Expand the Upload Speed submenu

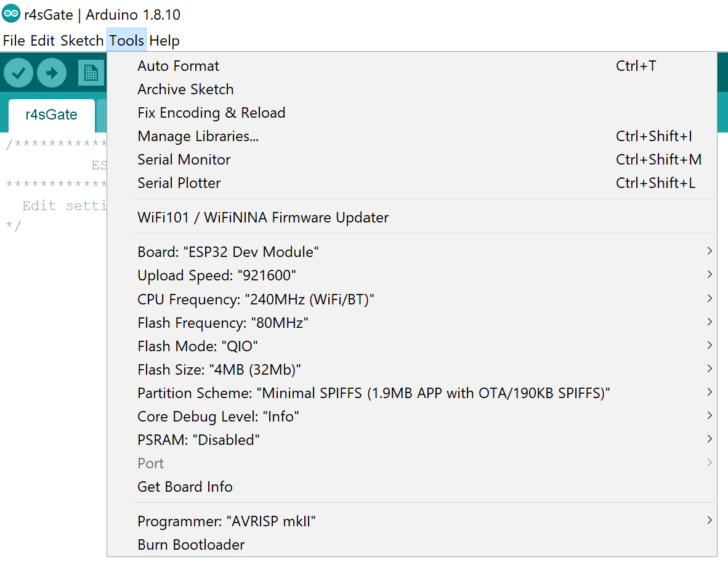pyautogui.click(x=217, y=275)
